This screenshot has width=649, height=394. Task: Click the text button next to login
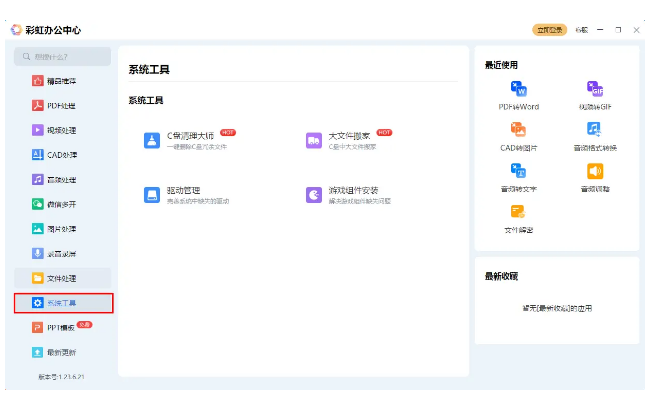click(582, 30)
